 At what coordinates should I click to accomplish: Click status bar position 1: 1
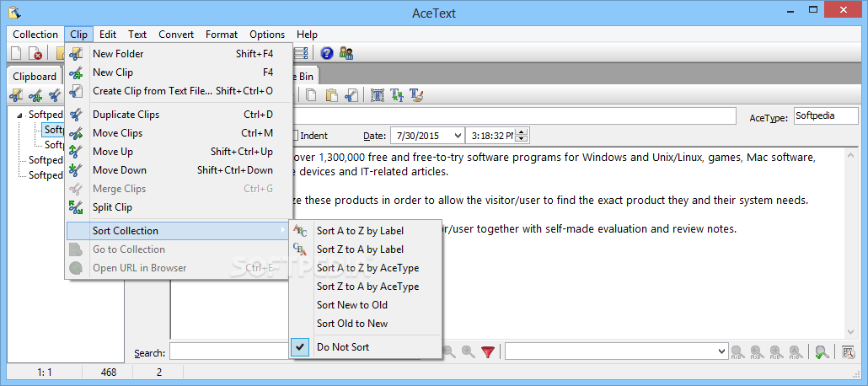[x=45, y=373]
